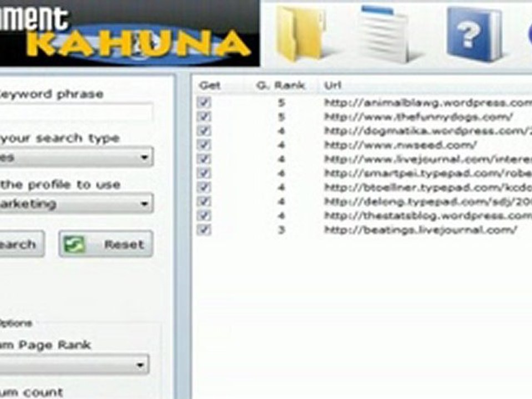Uncheck the nwseed.com row checkbox
532x399 pixels.
(x=204, y=145)
